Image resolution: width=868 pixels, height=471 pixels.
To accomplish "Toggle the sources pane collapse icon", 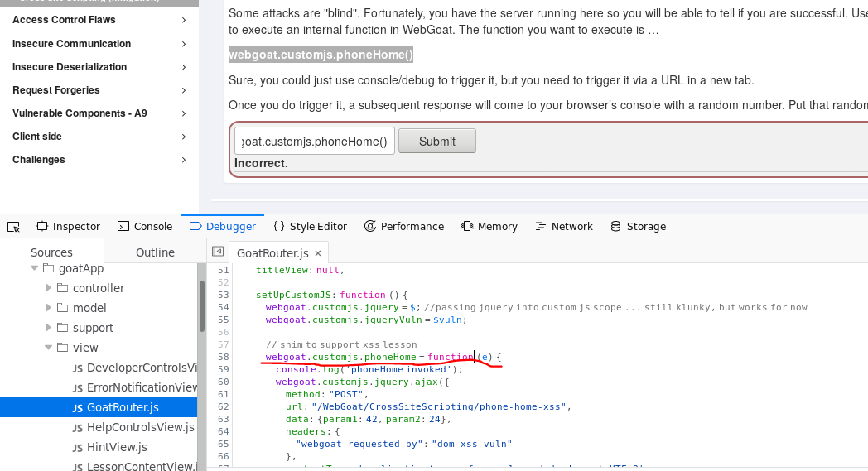I will pos(218,252).
